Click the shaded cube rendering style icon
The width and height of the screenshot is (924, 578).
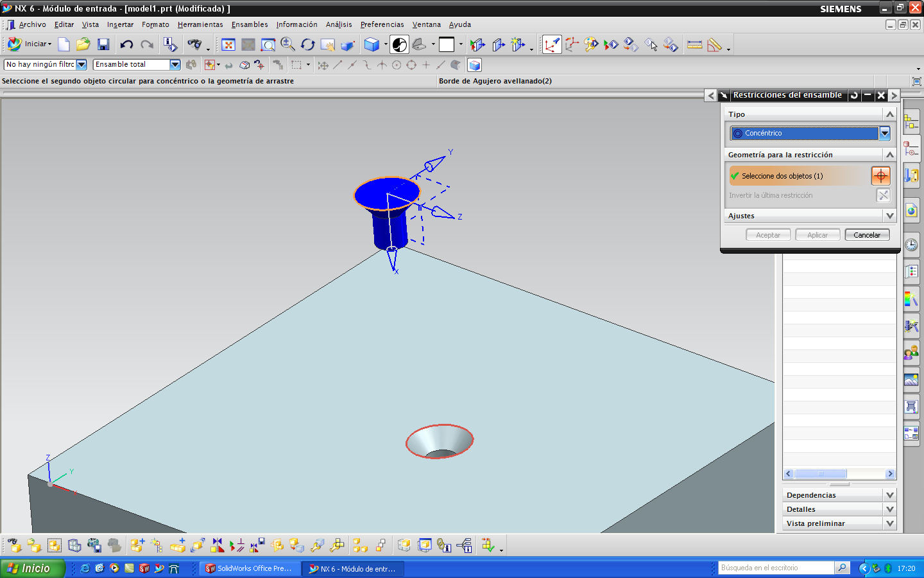tap(372, 44)
